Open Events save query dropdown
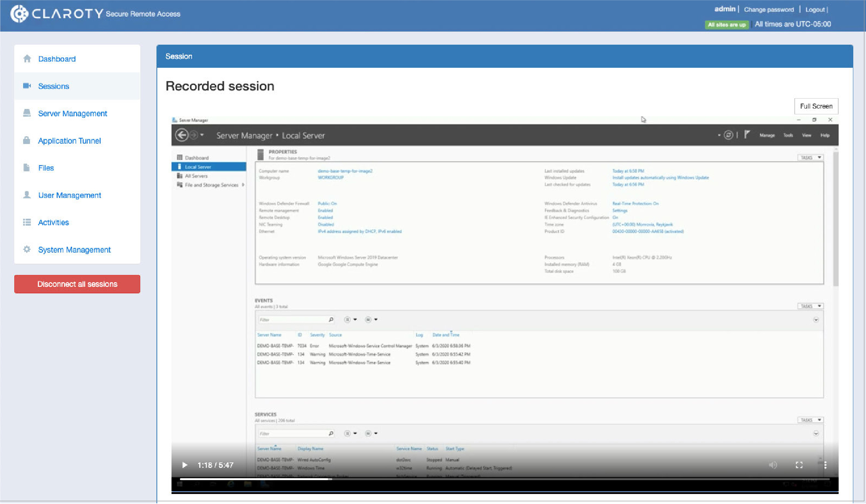 pos(371,320)
